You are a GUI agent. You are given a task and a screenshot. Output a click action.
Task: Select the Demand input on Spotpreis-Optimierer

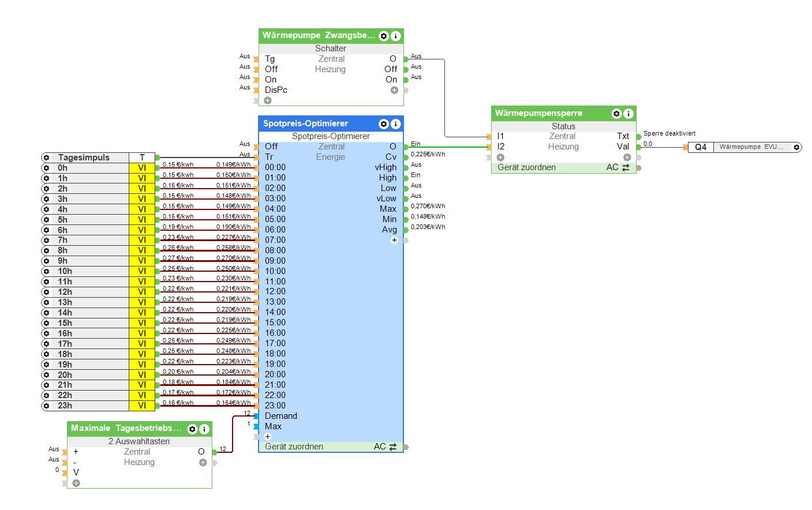[281, 416]
